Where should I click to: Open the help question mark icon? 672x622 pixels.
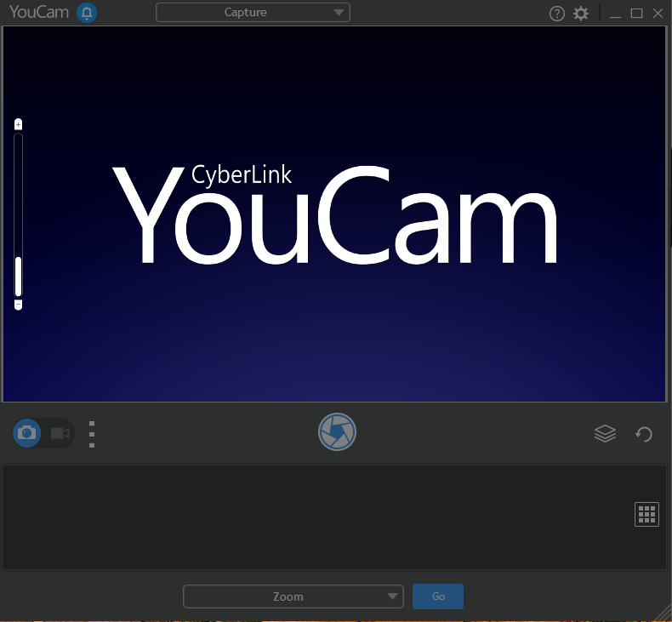click(x=556, y=14)
